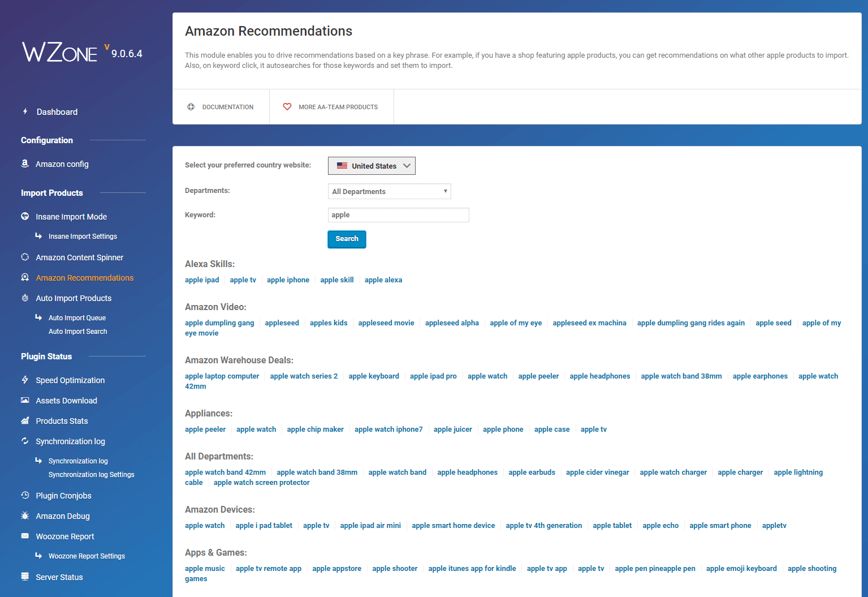This screenshot has width=868, height=597.
Task: Click 'apple chip maker' keyword
Action: tap(316, 430)
